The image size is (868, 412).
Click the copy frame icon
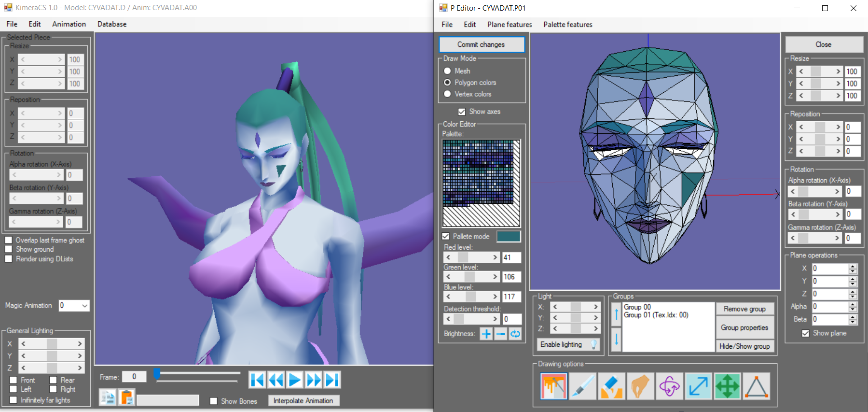coord(108,398)
